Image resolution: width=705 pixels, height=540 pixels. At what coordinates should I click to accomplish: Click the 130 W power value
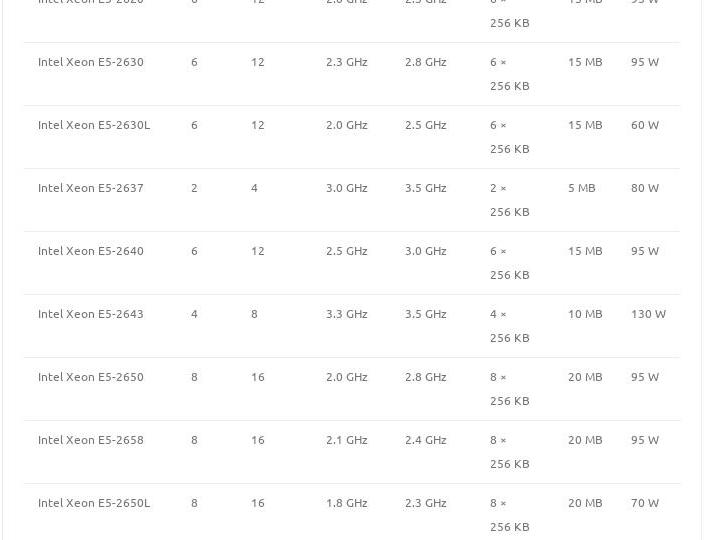coord(648,314)
